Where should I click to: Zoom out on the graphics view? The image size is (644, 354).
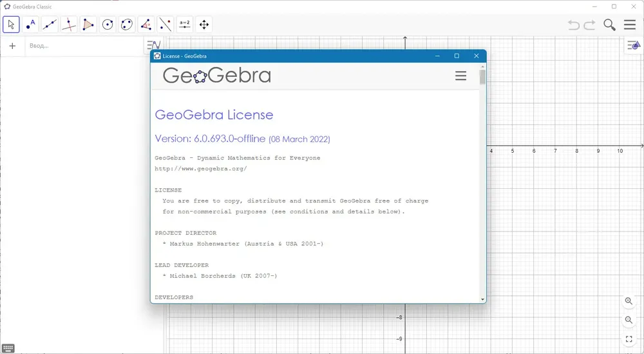629,320
